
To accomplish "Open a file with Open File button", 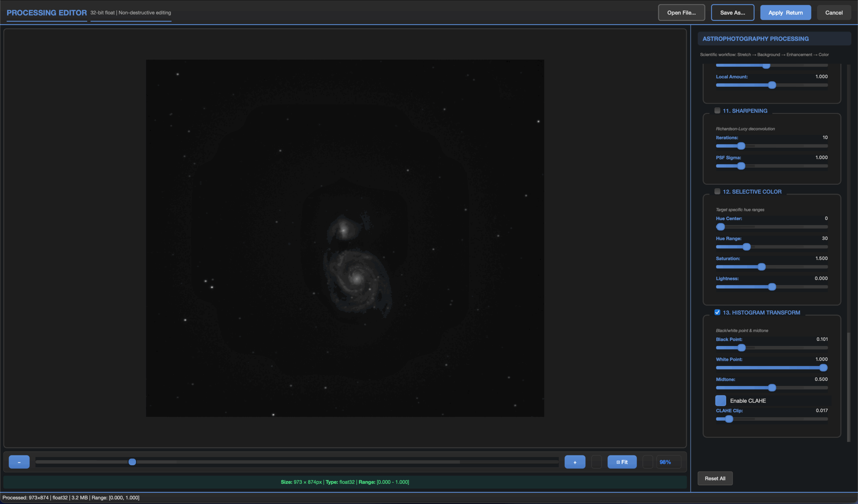I will point(681,12).
